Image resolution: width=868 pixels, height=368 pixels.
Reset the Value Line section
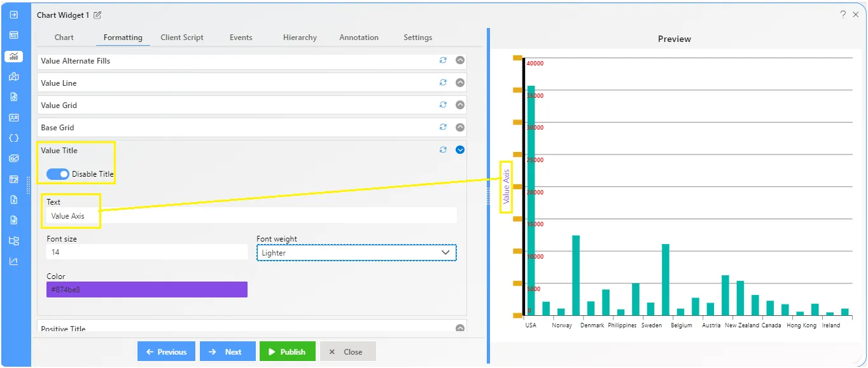click(x=443, y=83)
